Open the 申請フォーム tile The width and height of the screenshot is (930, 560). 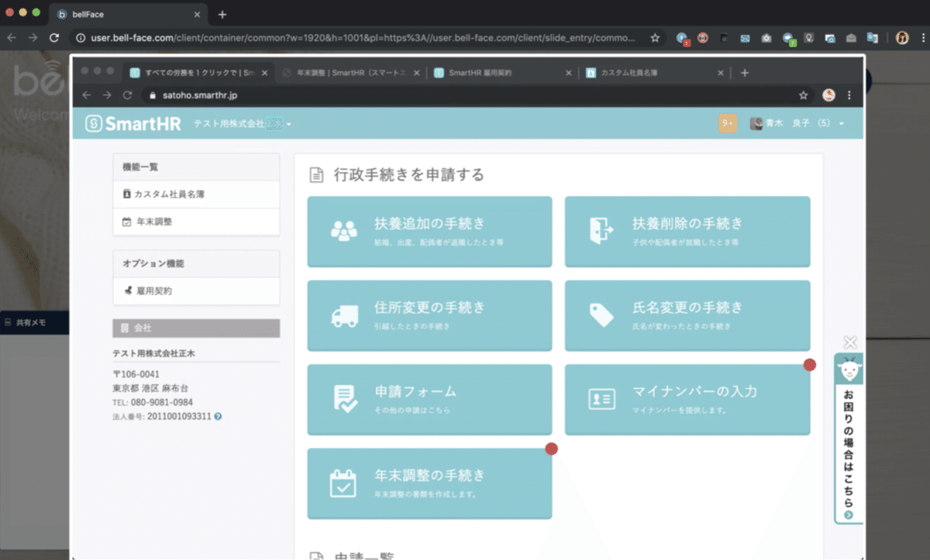click(x=429, y=399)
